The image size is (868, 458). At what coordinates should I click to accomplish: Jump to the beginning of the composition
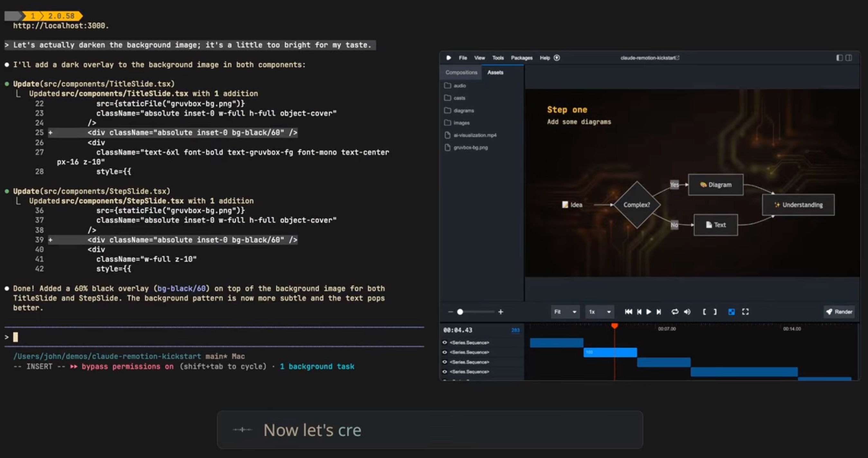tap(628, 312)
